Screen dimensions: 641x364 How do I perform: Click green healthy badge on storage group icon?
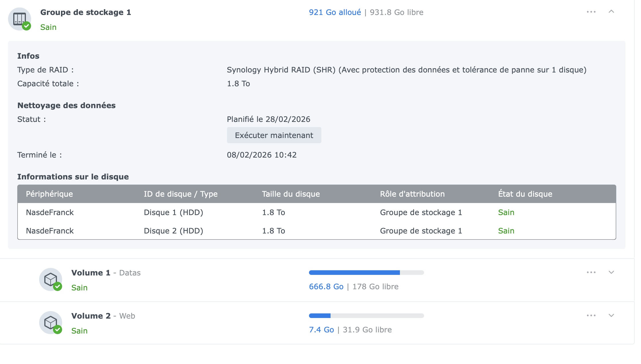click(x=26, y=26)
